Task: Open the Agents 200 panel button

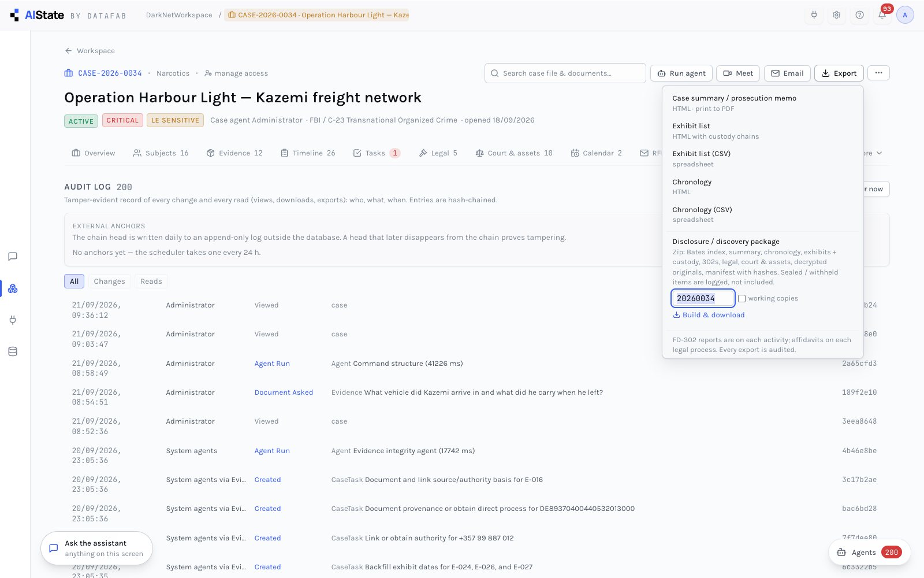Action: 870,553
